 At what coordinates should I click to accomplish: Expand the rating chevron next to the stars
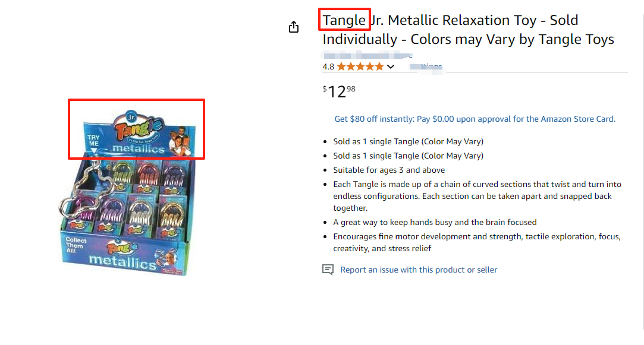(391, 67)
